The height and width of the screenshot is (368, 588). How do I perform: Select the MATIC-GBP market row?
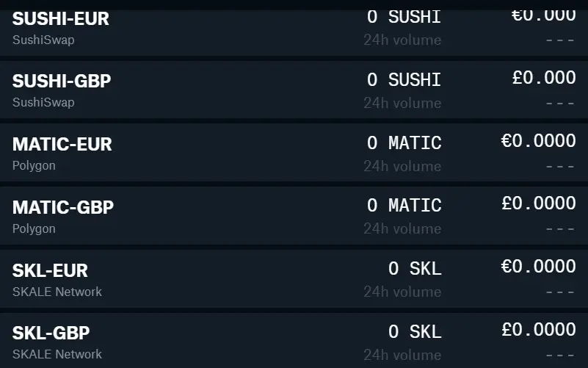[x=294, y=216]
